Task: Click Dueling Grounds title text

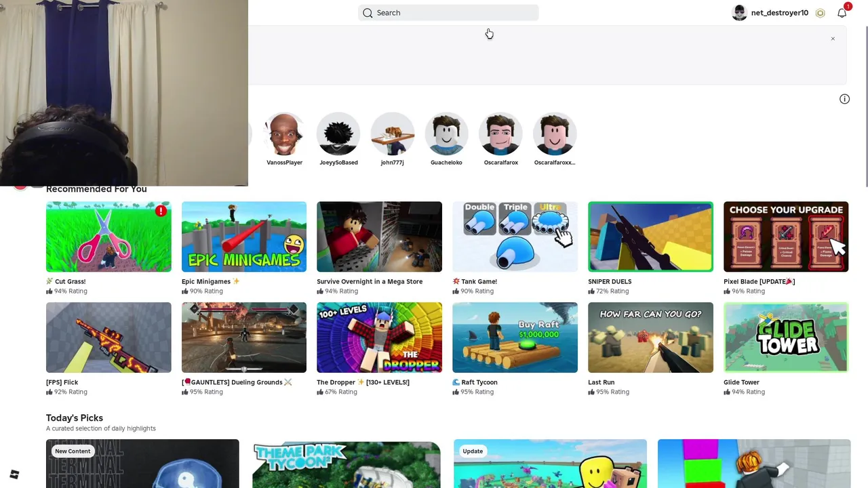Action: (237, 382)
